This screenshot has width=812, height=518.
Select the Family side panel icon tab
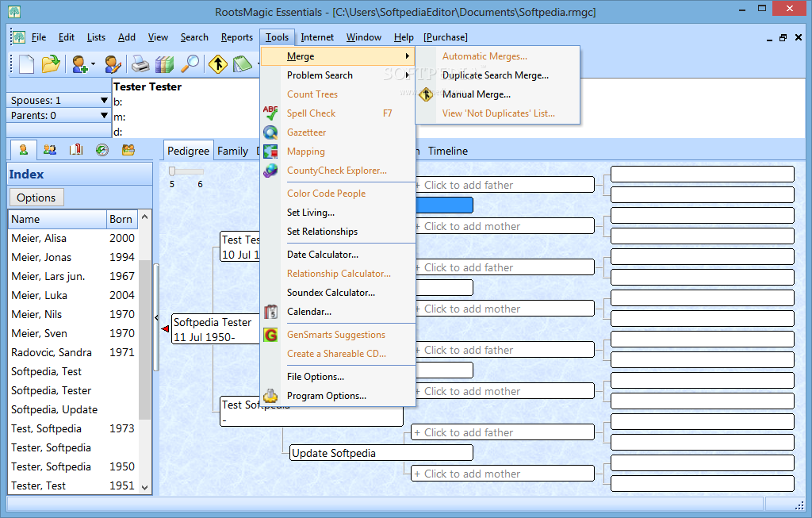50,150
